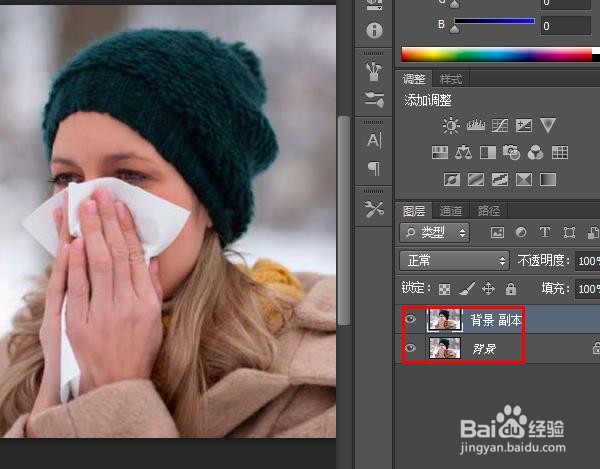The width and height of the screenshot is (600, 469).
Task: Add a Color Lookup adjustment
Action: pos(560,152)
